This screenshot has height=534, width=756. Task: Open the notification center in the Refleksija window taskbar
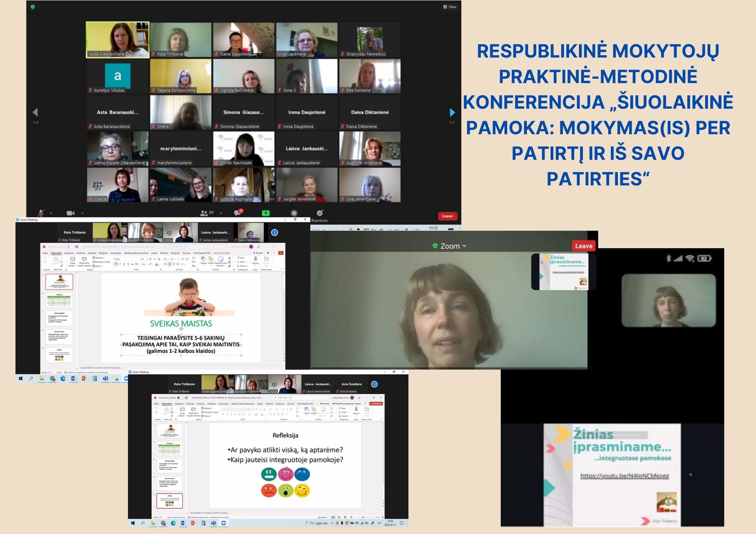click(x=402, y=523)
